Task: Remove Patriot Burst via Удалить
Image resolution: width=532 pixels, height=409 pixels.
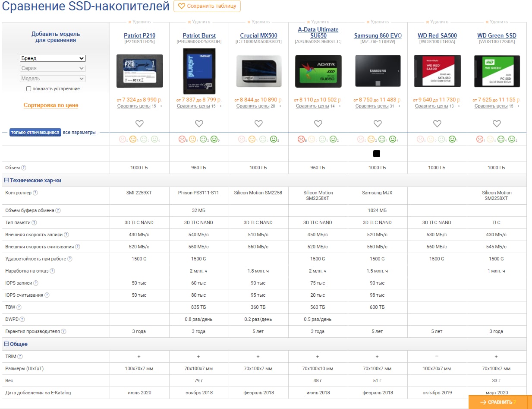Action: (x=199, y=22)
